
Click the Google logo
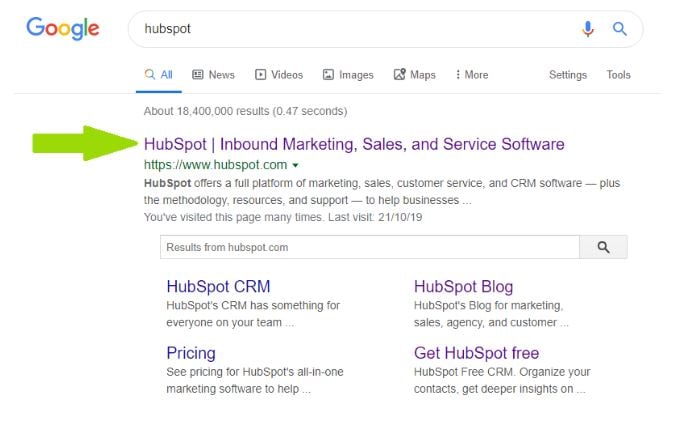(63, 28)
